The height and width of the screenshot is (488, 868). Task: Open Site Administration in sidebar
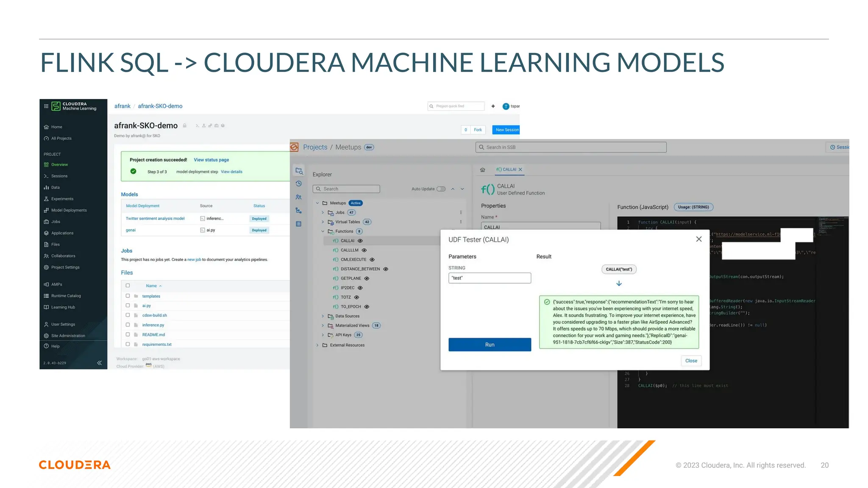click(x=64, y=336)
